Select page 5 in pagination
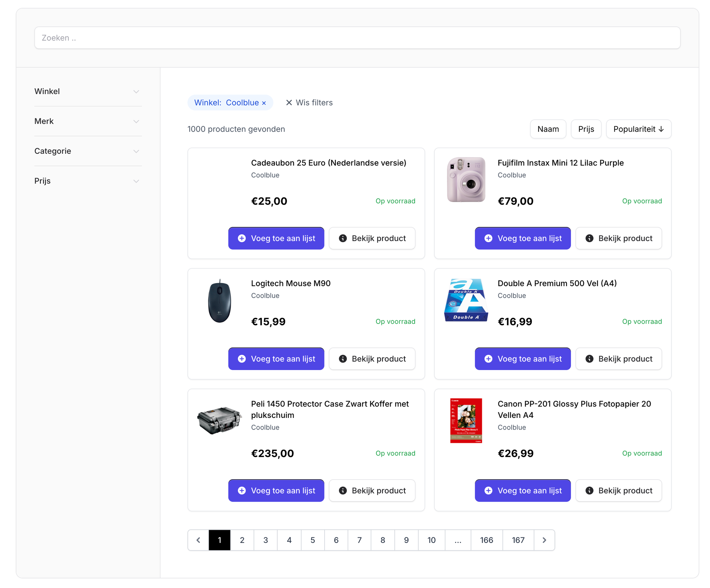The height and width of the screenshot is (588, 710). (312, 540)
